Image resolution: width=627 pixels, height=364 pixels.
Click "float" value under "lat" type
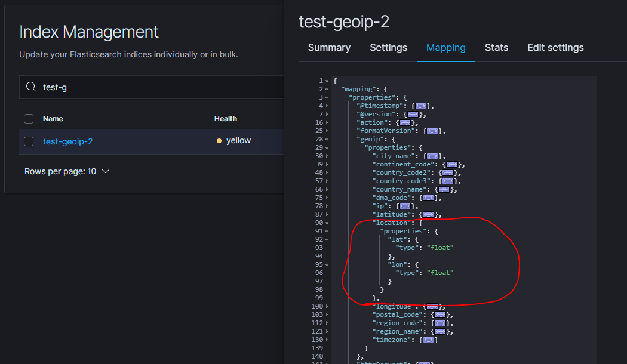[440, 248]
